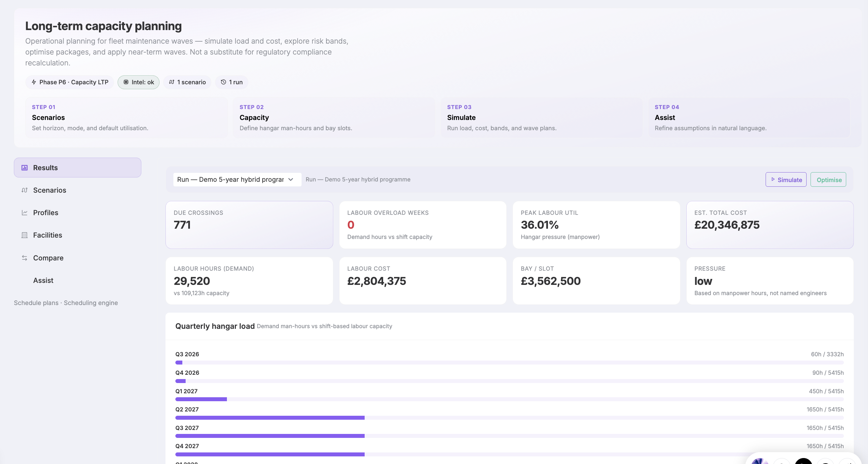The height and width of the screenshot is (464, 868).
Task: Click the play icon in Simulate button
Action: tap(773, 179)
